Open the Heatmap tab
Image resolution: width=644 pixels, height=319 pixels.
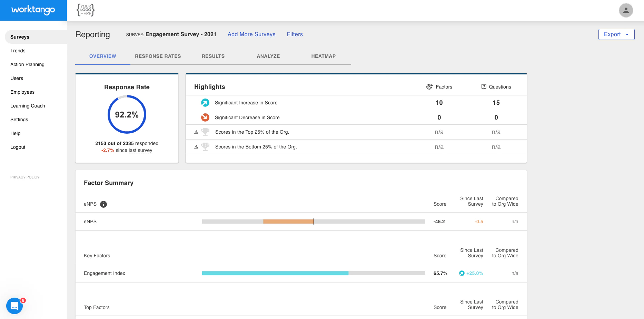click(323, 56)
